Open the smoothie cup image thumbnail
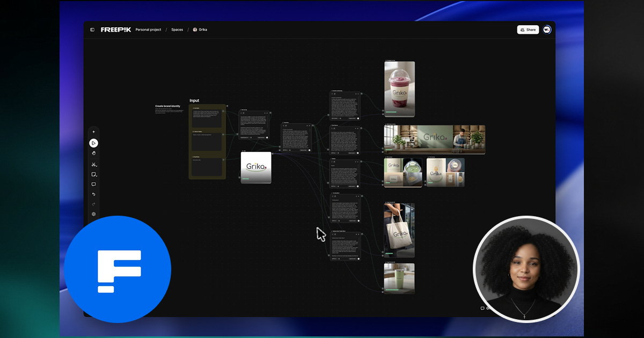 (399, 89)
